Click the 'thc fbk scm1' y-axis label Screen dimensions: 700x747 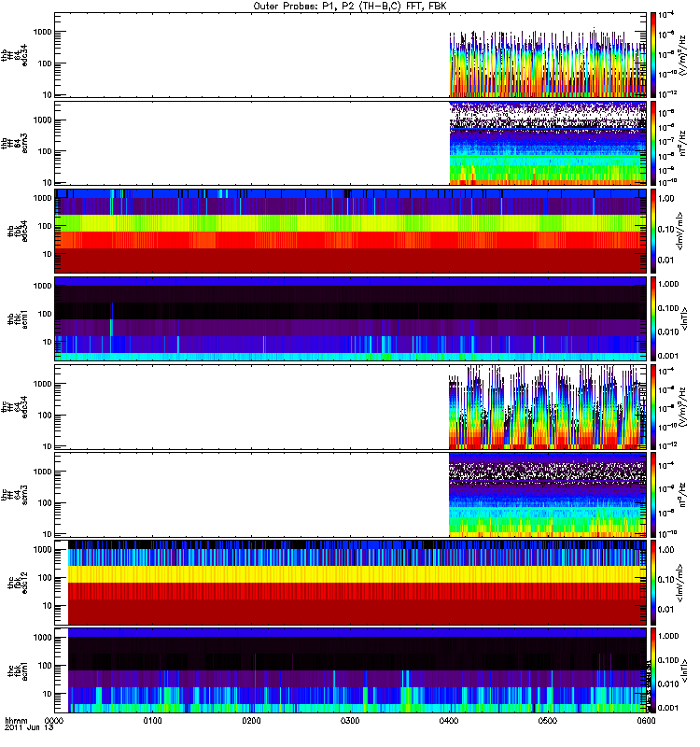18,670
